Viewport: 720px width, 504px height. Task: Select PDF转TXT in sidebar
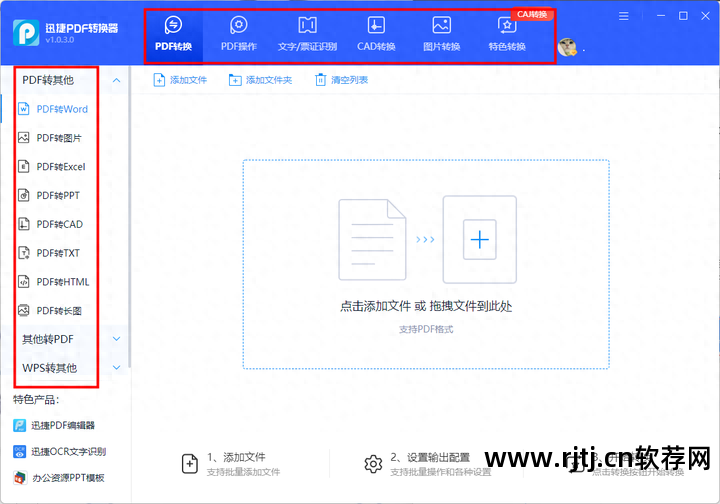(49, 253)
